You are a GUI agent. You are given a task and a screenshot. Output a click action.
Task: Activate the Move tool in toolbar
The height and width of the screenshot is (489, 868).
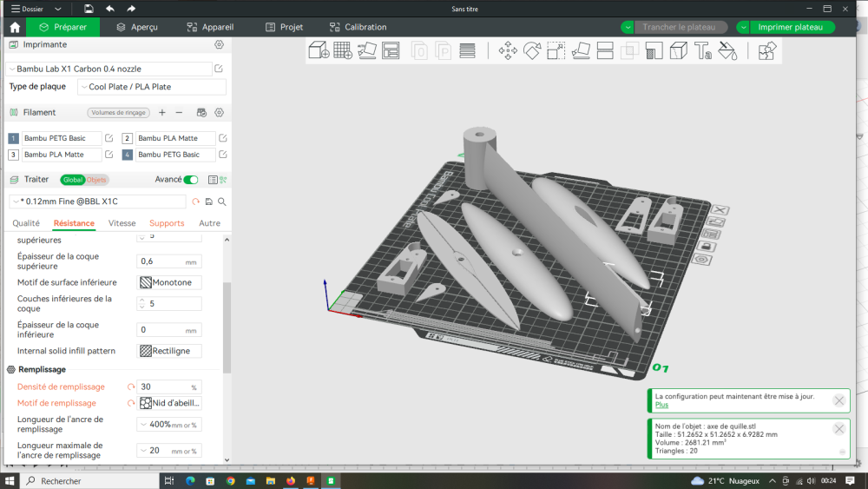(x=508, y=51)
